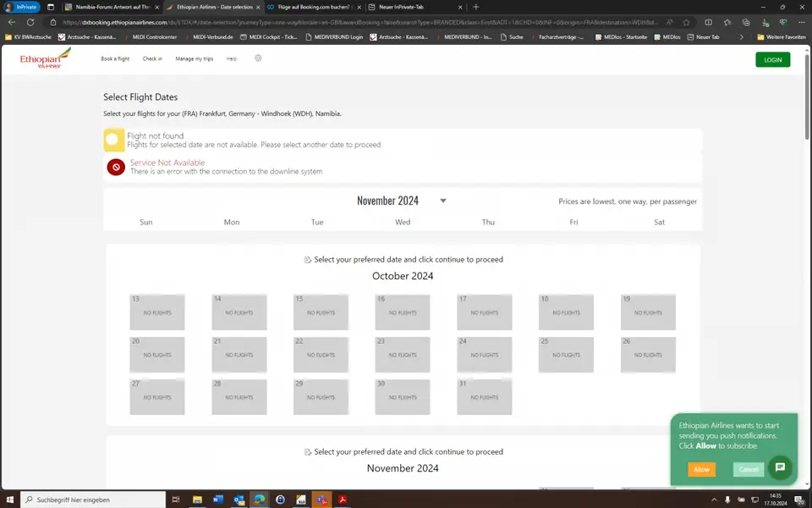Open Facharztverträge bookmark
812x508 pixels.
point(557,36)
